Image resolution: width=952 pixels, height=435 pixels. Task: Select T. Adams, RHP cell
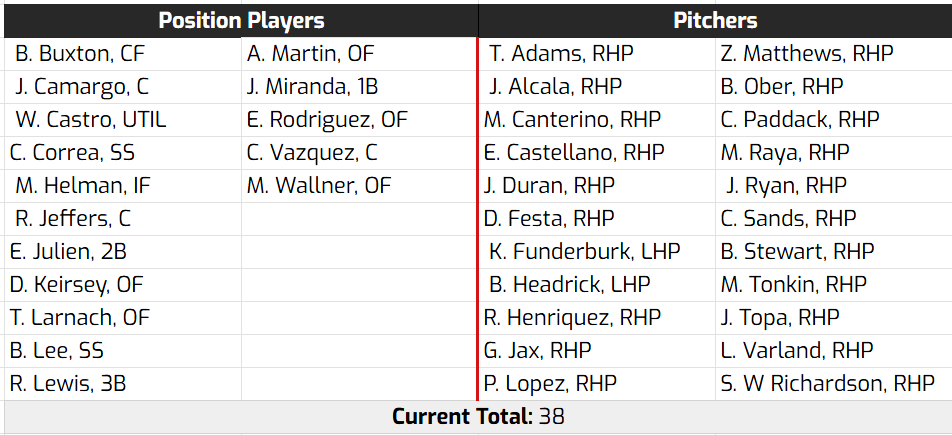[561, 53]
